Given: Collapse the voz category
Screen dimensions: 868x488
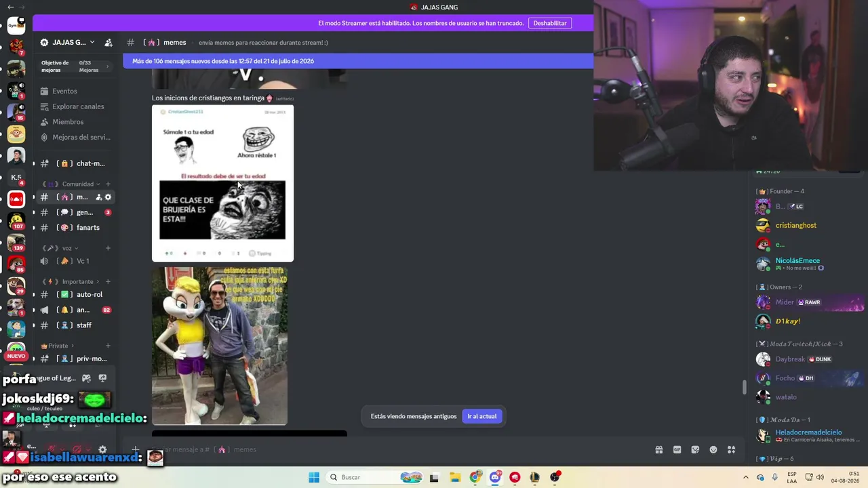Looking at the screenshot, I should (x=61, y=248).
